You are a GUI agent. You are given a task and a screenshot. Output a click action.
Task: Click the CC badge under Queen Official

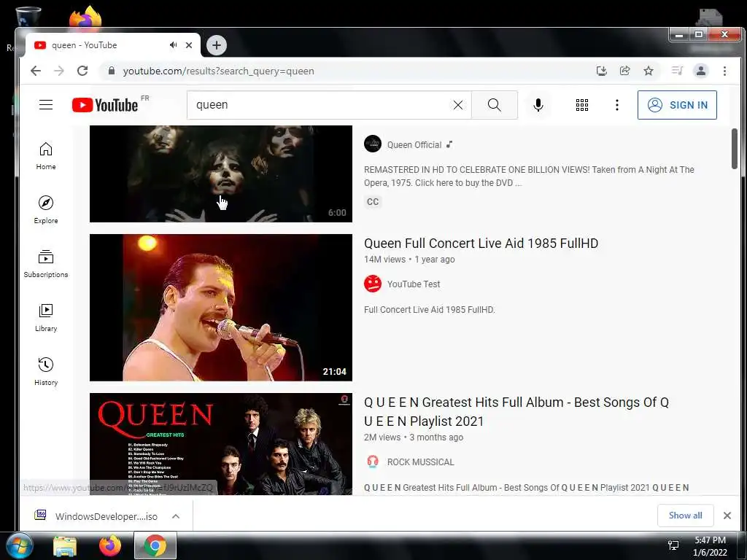click(x=373, y=202)
